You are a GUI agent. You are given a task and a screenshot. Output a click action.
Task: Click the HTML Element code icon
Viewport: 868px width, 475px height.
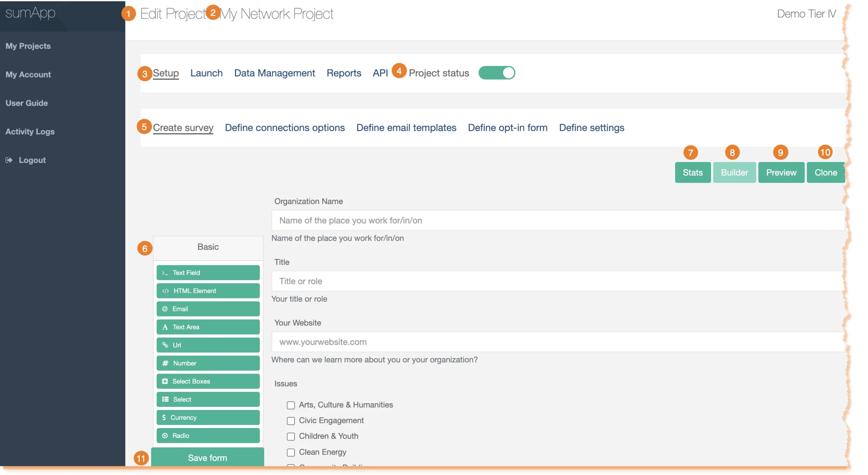[x=165, y=291]
